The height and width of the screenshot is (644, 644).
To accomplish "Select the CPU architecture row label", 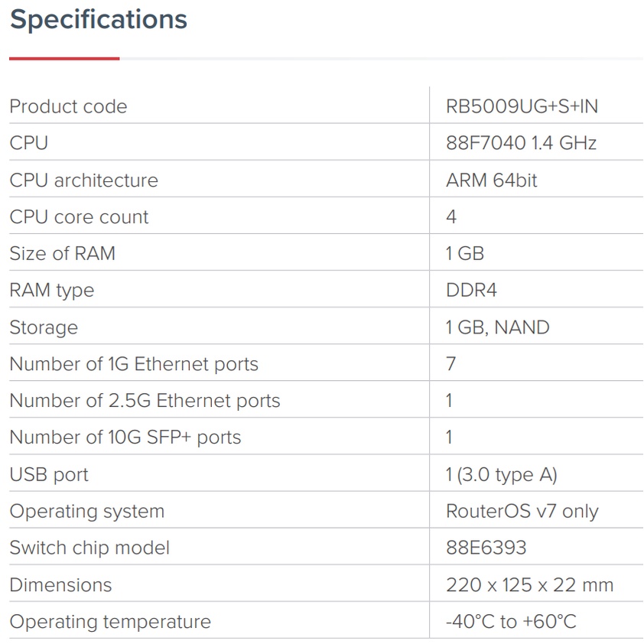I will click(83, 181).
